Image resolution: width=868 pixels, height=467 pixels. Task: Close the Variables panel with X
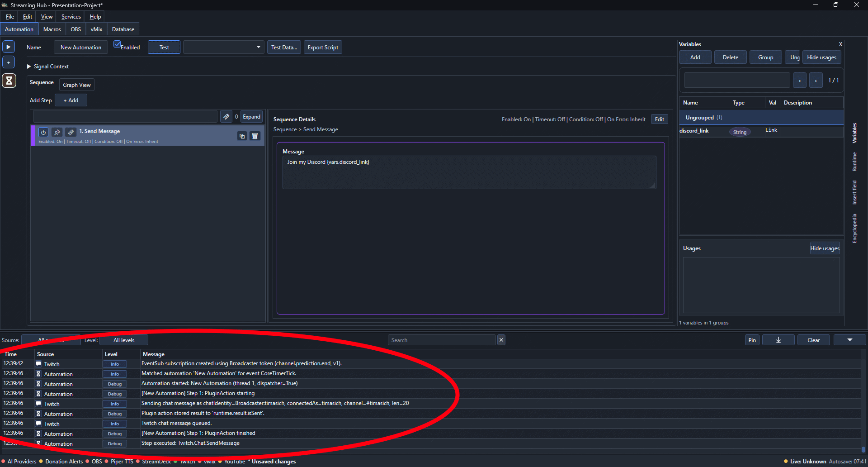pyautogui.click(x=840, y=44)
